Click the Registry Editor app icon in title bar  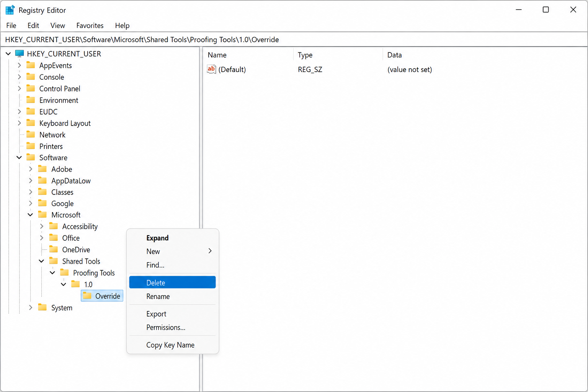click(x=10, y=10)
